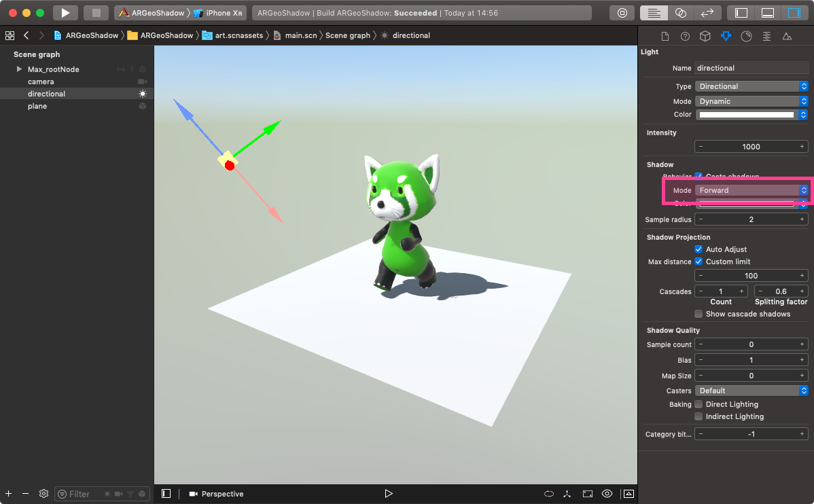
Task: Toggle scene graph view sidebar icon
Action: coord(166,494)
